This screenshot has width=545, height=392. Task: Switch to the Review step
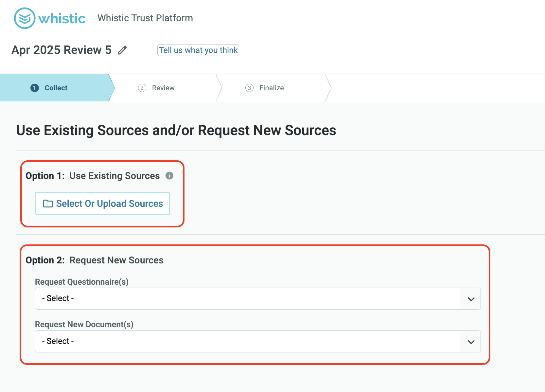(163, 88)
